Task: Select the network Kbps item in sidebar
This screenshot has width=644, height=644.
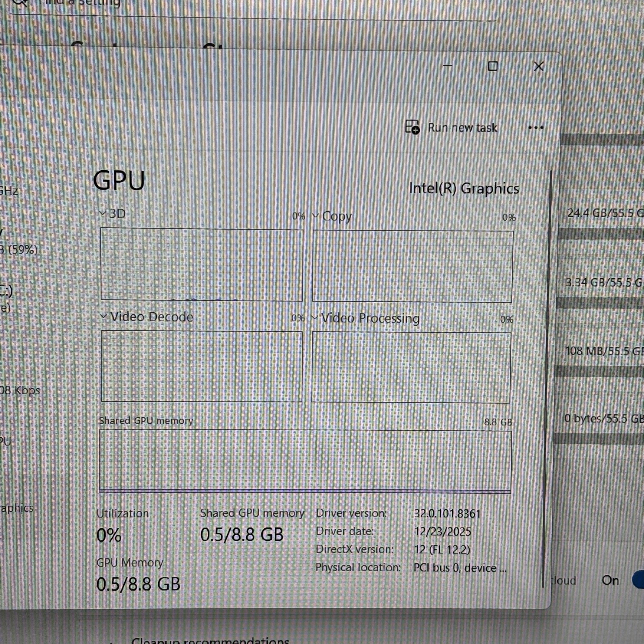Action: [20, 390]
